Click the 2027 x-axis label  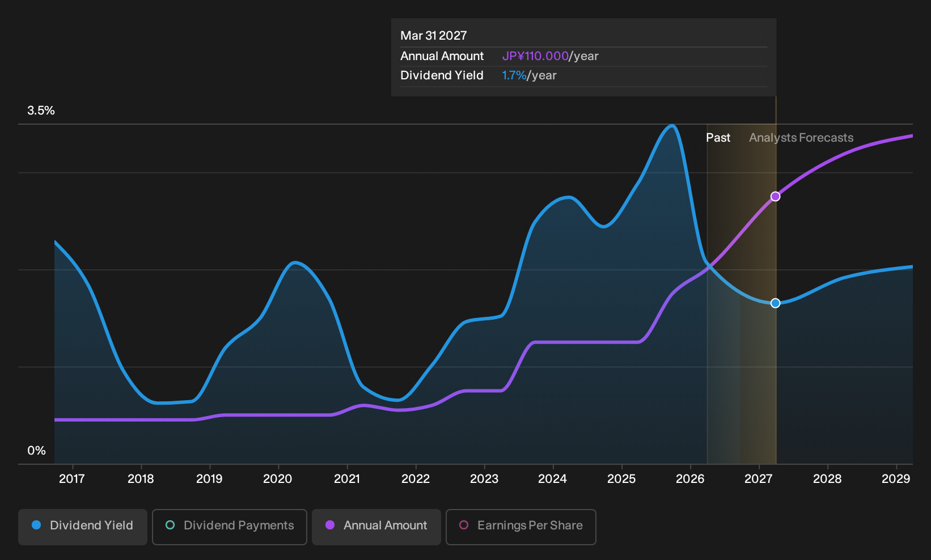click(759, 479)
